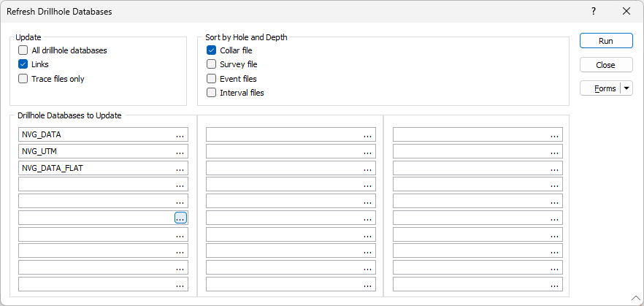Browse files for the NVG_DATA_FLAT entry
644x306 pixels.
(x=180, y=168)
